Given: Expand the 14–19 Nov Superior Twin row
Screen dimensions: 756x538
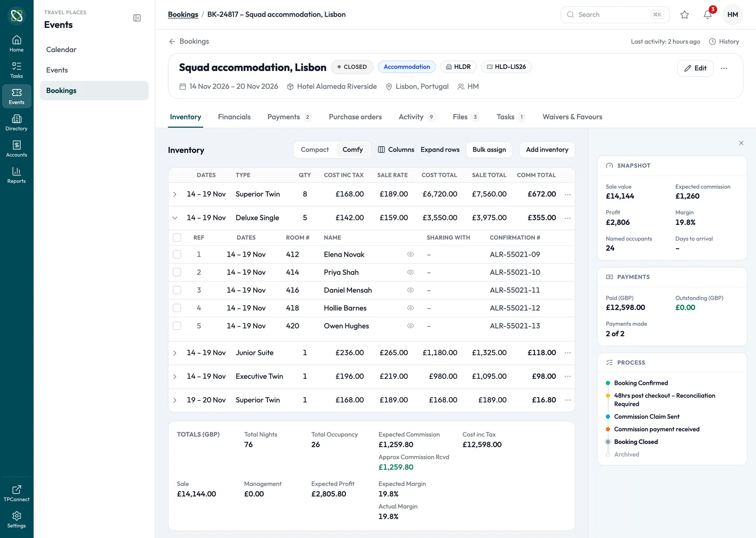Looking at the screenshot, I should (x=175, y=194).
